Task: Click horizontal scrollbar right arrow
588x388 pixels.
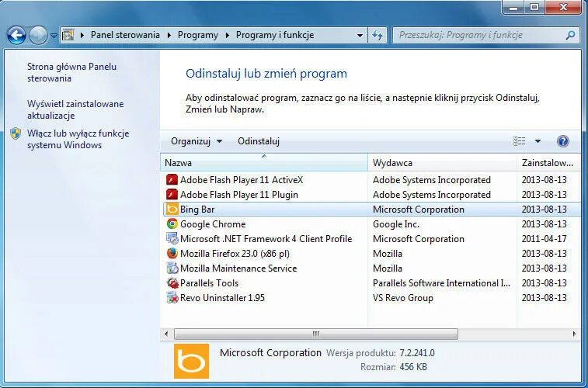Action: coord(574,334)
